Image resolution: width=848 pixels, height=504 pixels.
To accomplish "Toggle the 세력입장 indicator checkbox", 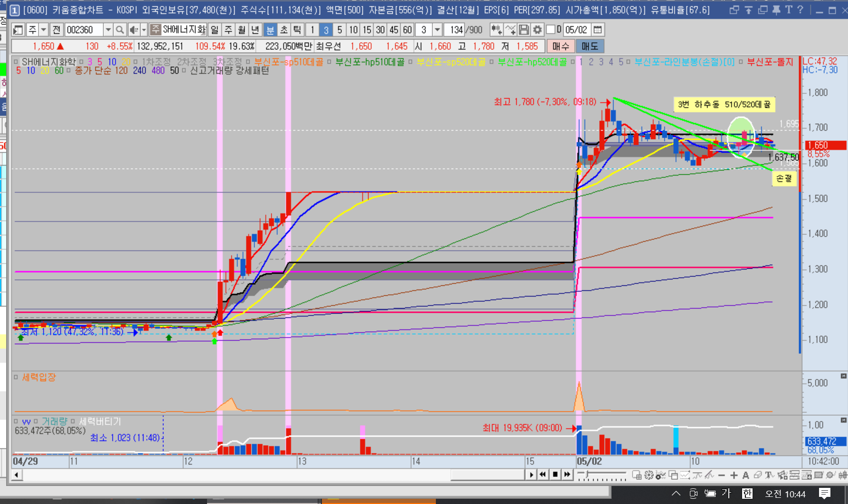I will 16,377.
